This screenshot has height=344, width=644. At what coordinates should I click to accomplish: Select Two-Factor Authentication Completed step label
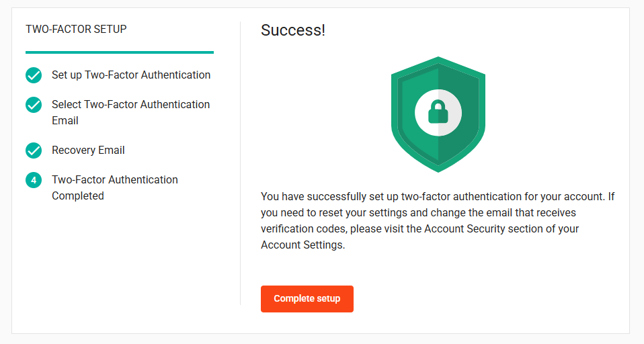click(114, 187)
